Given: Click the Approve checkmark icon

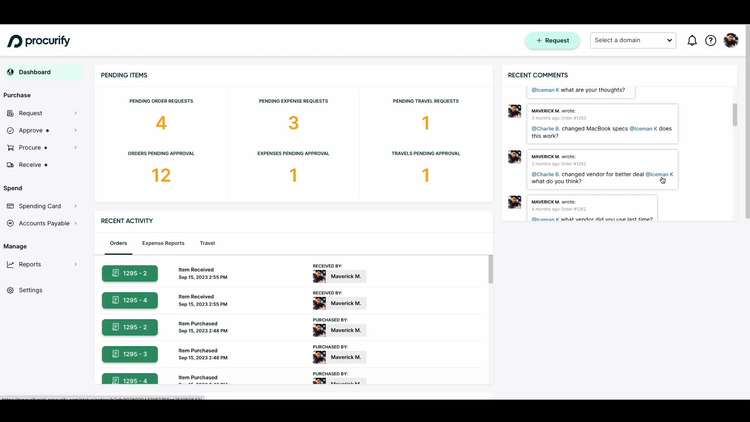Looking at the screenshot, I should pyautogui.click(x=10, y=131).
